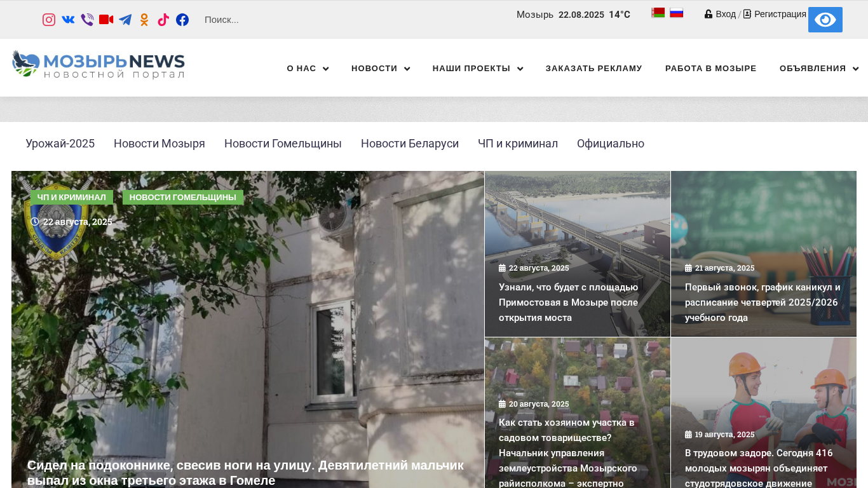Click the 21 августа, 2025 date
This screenshot has width=868, height=488.
click(x=720, y=268)
